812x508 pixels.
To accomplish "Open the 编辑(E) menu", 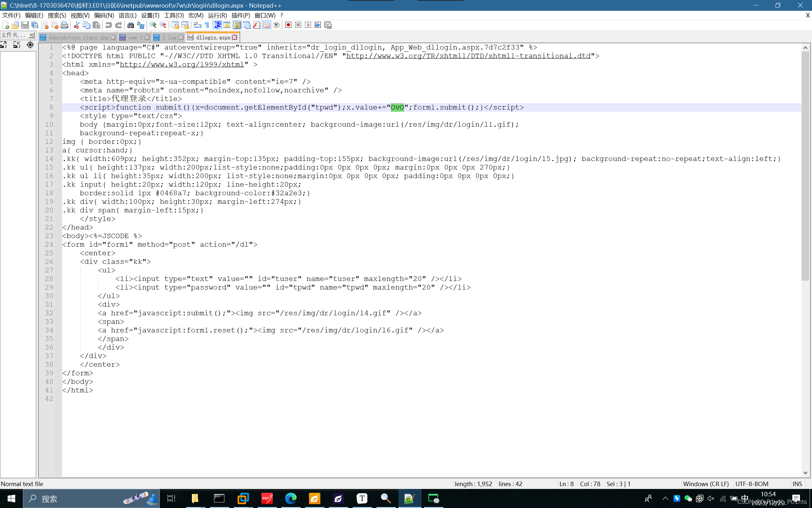I will click(x=34, y=16).
